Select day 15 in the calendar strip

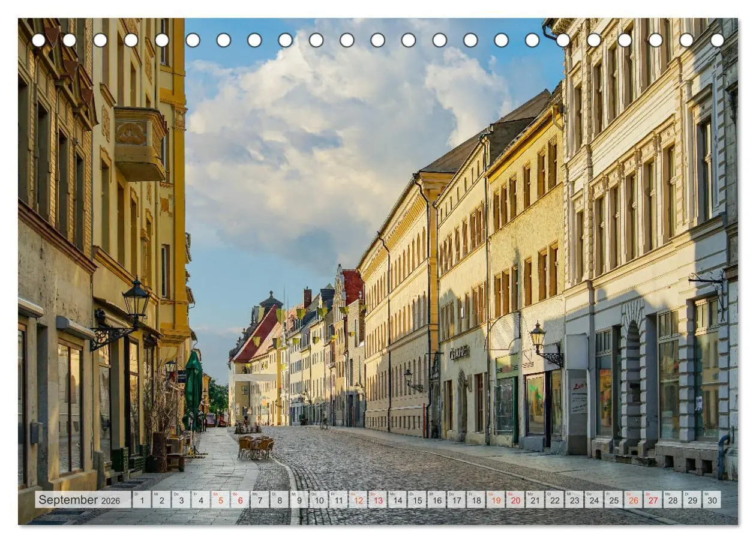417,500
